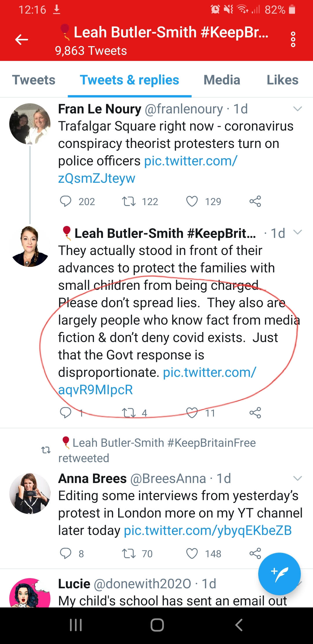
Task: Tap Anna Brees's profile picture
Action: point(30,493)
